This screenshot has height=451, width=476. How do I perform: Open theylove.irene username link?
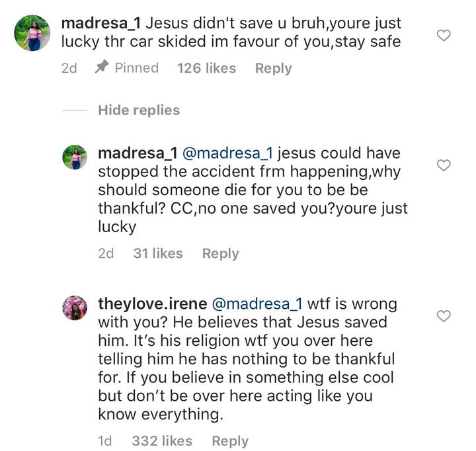[151, 305]
